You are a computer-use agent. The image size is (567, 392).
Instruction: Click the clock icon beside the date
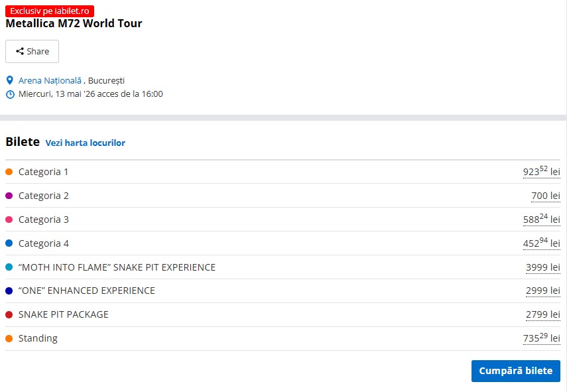pyautogui.click(x=9, y=94)
